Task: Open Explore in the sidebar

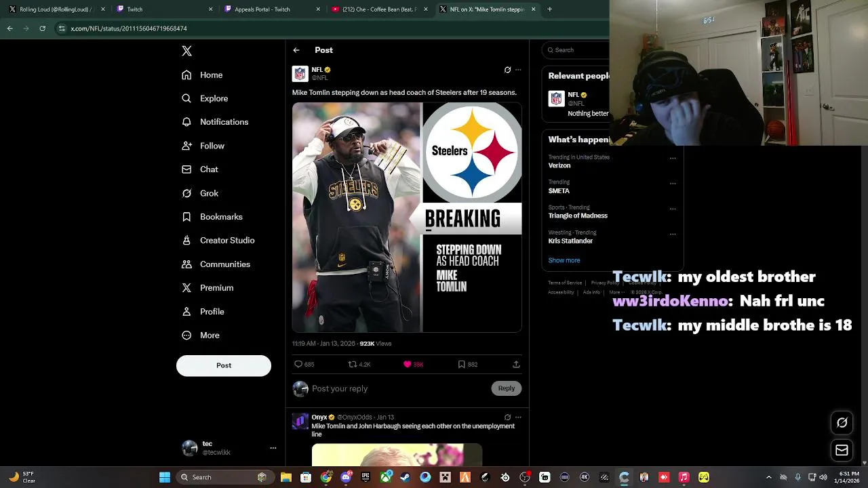Action: [x=205, y=98]
